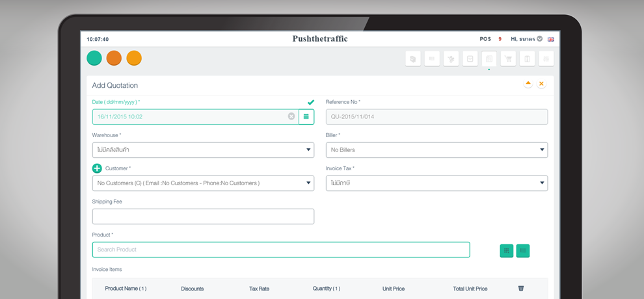Click the green barcode icon beside product search
Screen dimensions: 644x299
pos(523,250)
